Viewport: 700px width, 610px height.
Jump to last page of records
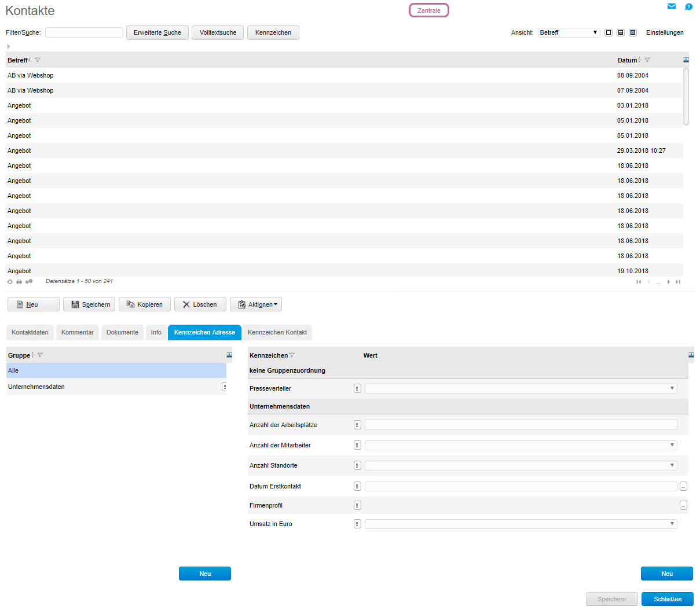coord(678,282)
